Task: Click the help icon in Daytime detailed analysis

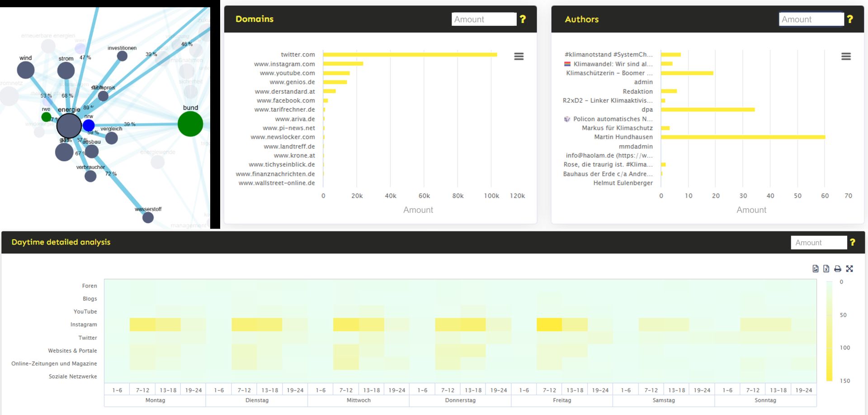Action: 852,242
